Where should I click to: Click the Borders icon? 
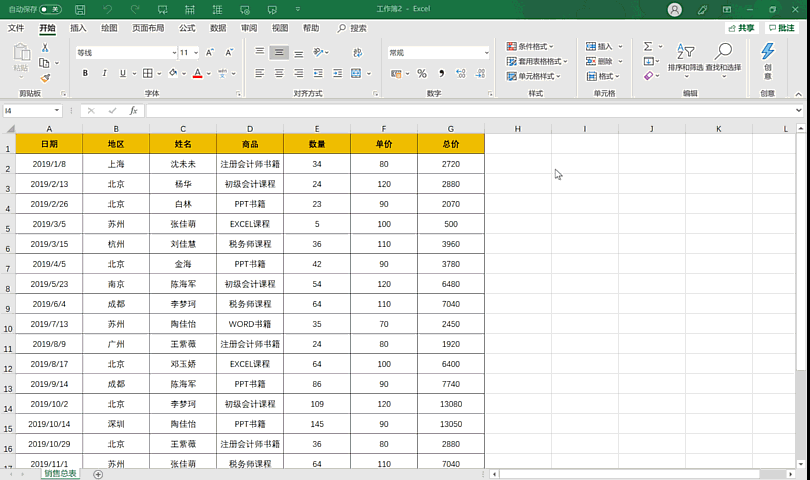(x=148, y=73)
